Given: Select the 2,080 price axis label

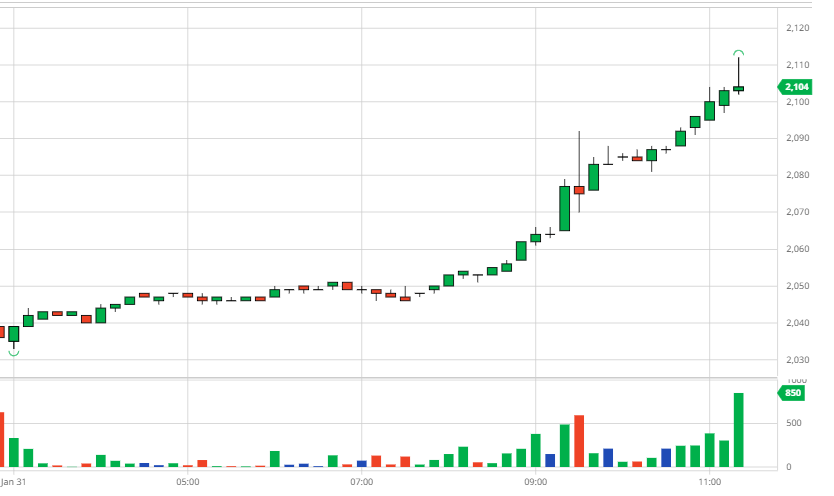Looking at the screenshot, I should (798, 175).
